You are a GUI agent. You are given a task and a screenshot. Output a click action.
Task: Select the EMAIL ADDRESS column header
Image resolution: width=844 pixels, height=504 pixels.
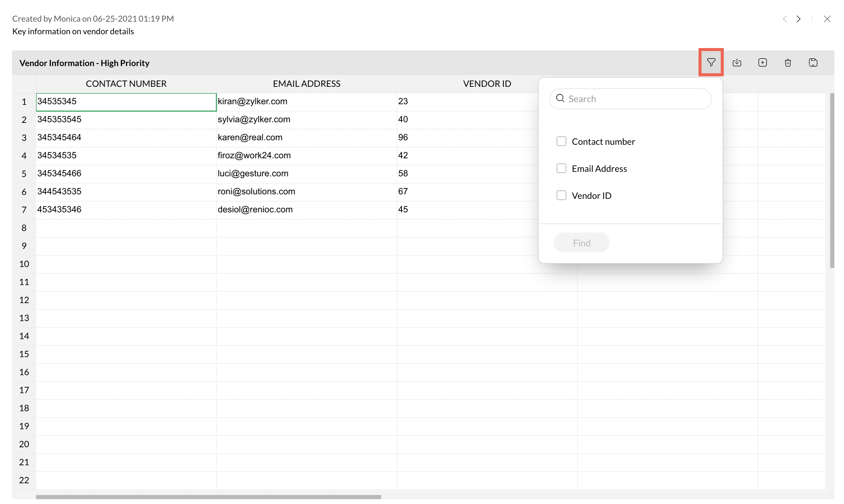tap(307, 84)
